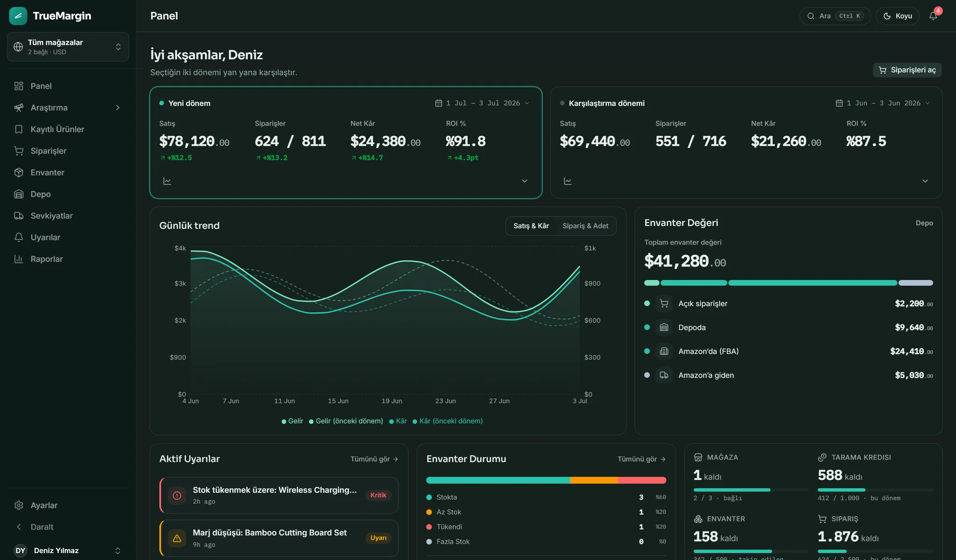Open the Tüm mağazalar store selector

(68, 47)
